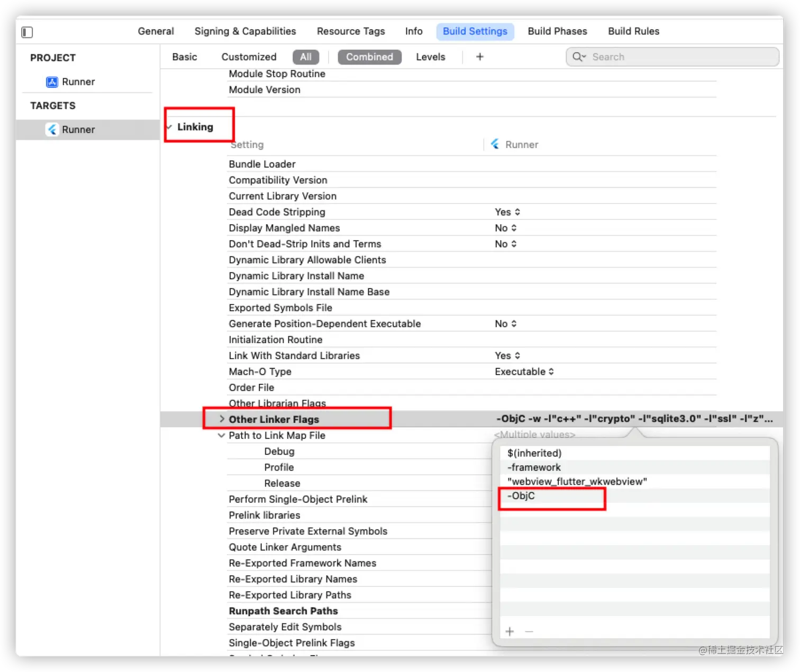800x672 pixels.
Task: Select Combined view mode
Action: 369,57
